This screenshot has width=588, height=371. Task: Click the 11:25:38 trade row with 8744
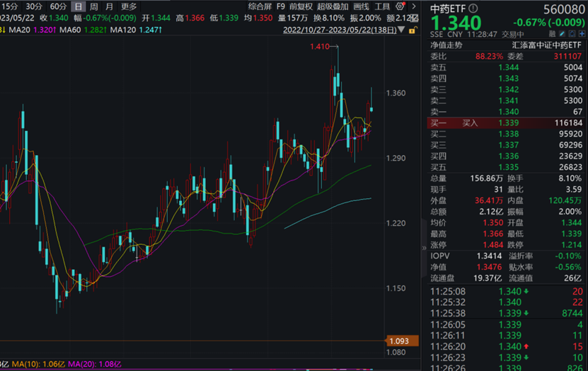[506, 313]
